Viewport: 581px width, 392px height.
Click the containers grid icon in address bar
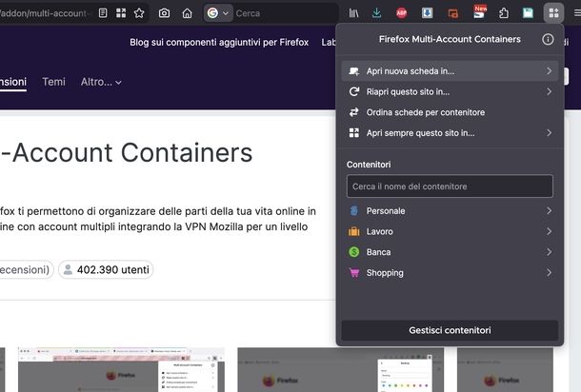tap(121, 13)
